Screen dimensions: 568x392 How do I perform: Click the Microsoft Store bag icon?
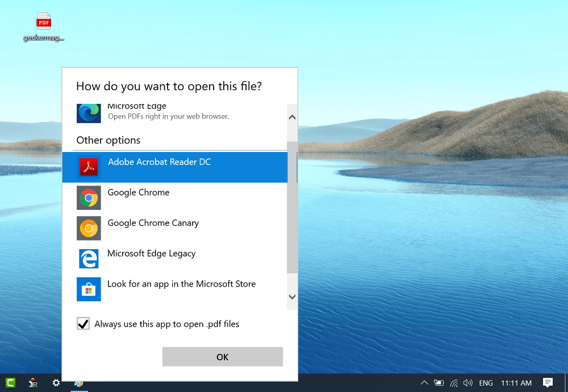pyautogui.click(x=89, y=289)
